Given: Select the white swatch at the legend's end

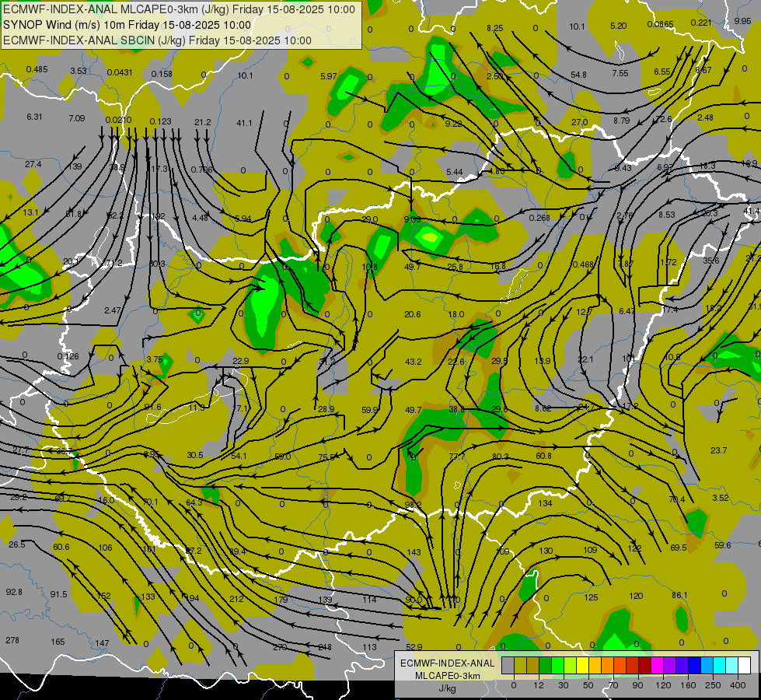Looking at the screenshot, I should 744,666.
